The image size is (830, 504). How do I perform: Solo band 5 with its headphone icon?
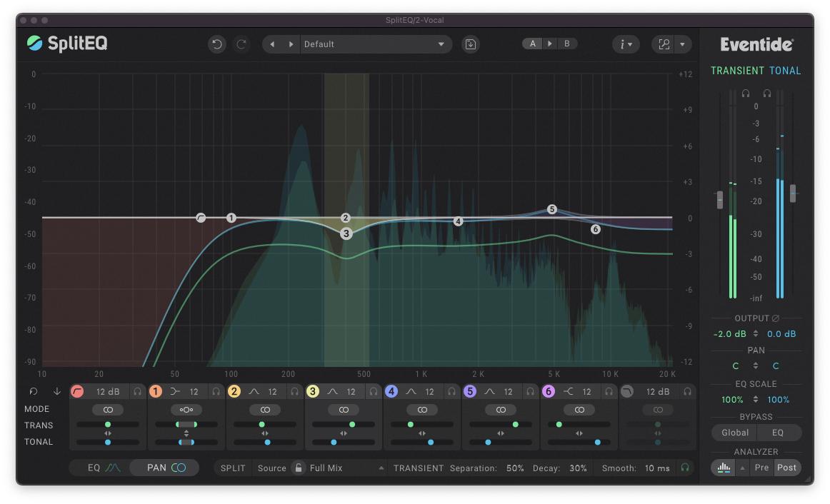coord(531,392)
